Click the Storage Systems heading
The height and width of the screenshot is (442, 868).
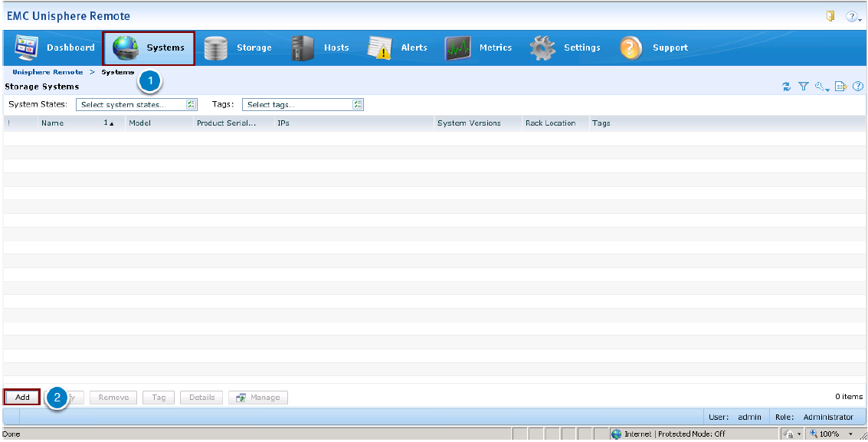42,87
